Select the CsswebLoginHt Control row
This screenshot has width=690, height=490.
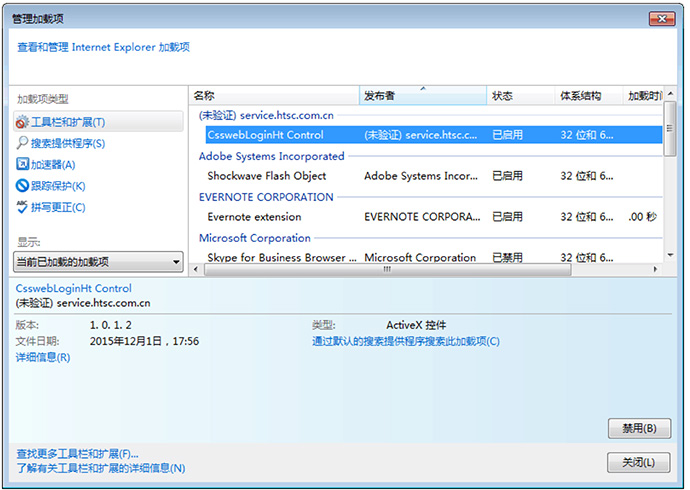(x=265, y=135)
